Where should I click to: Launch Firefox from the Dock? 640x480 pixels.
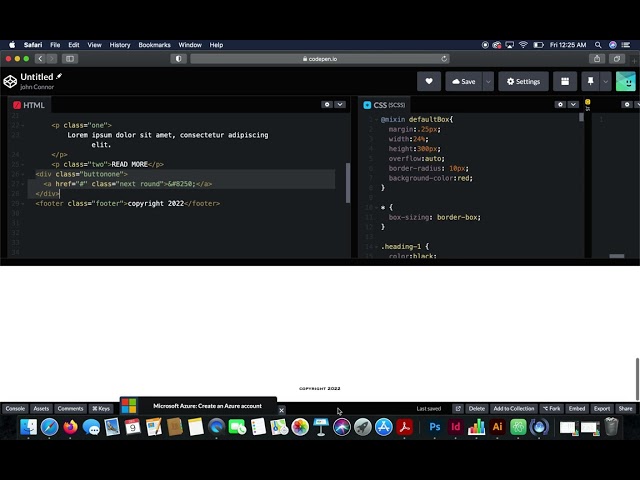coord(70,427)
